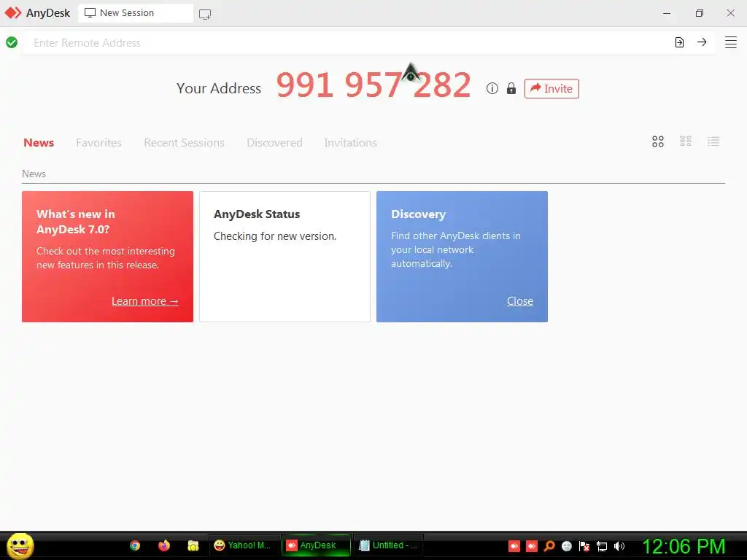The image size is (747, 560).
Task: Click the Your Address label
Action: tap(219, 88)
